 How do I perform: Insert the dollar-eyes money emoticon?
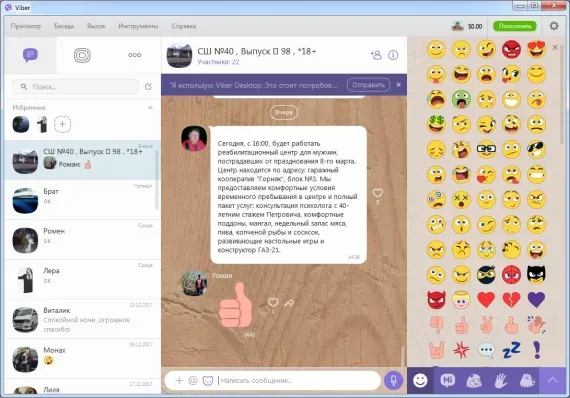(x=436, y=124)
